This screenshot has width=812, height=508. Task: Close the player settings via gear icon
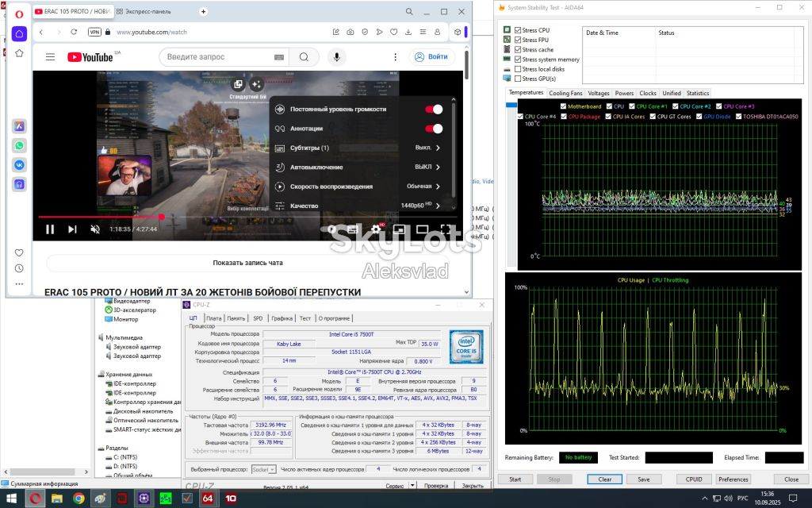(376, 229)
